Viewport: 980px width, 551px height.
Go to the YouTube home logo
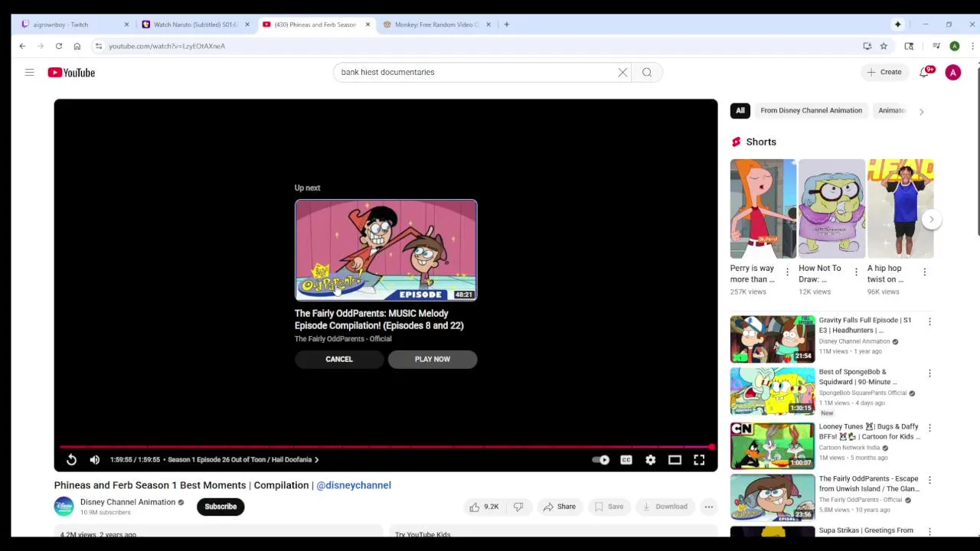(71, 72)
